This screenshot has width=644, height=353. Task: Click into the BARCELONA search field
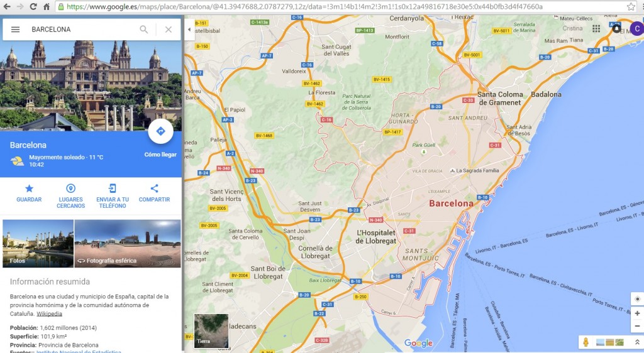point(82,30)
